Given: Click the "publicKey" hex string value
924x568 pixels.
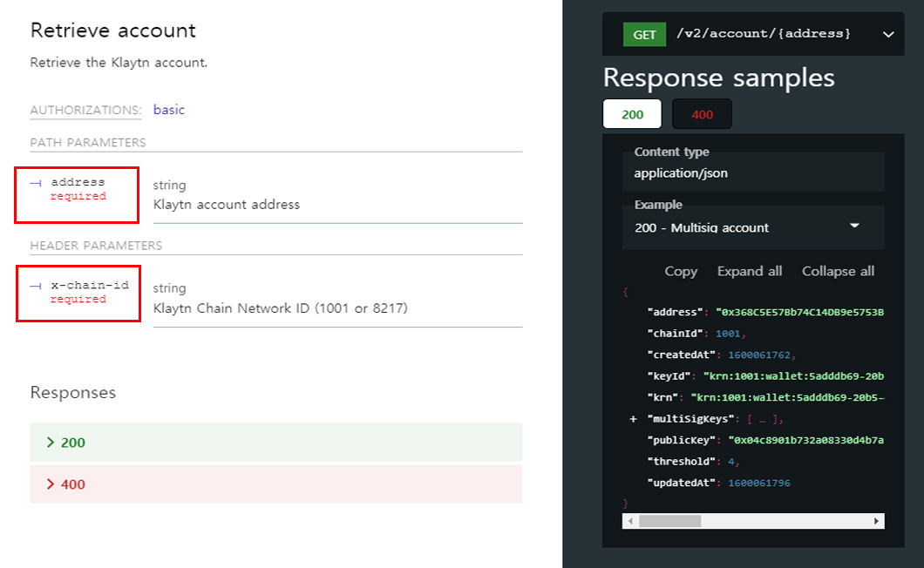Looking at the screenshot, I should 805,440.
